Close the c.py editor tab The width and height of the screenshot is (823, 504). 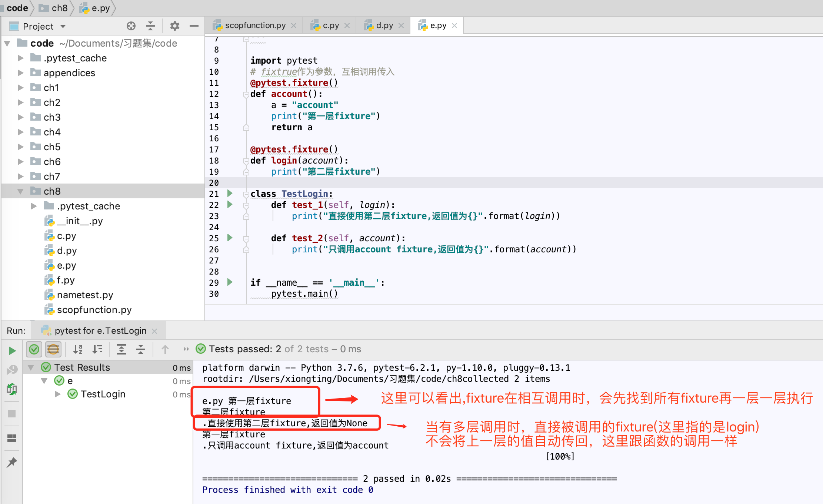(347, 25)
